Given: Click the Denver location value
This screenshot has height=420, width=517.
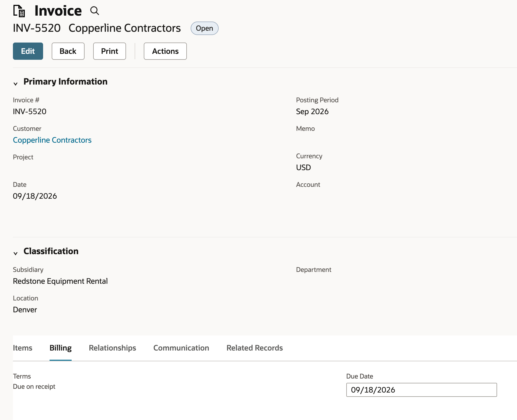Looking at the screenshot, I should [25, 310].
